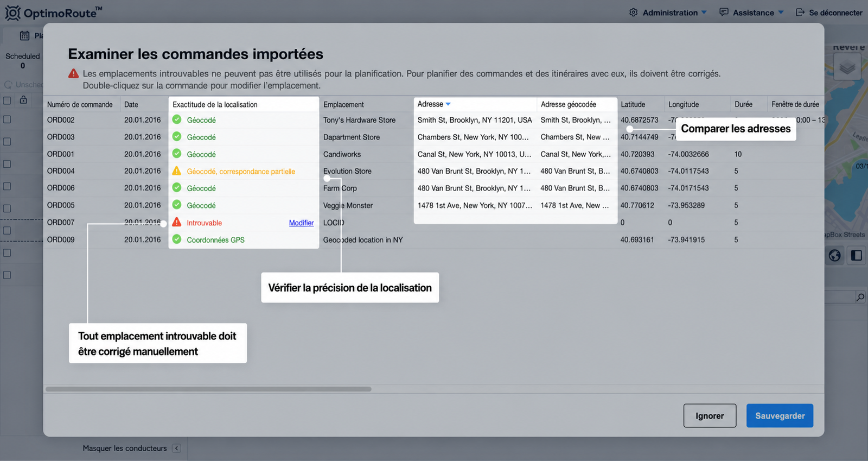Click the globe icon on map
Screen dimensions: 868x461
pyautogui.click(x=834, y=255)
